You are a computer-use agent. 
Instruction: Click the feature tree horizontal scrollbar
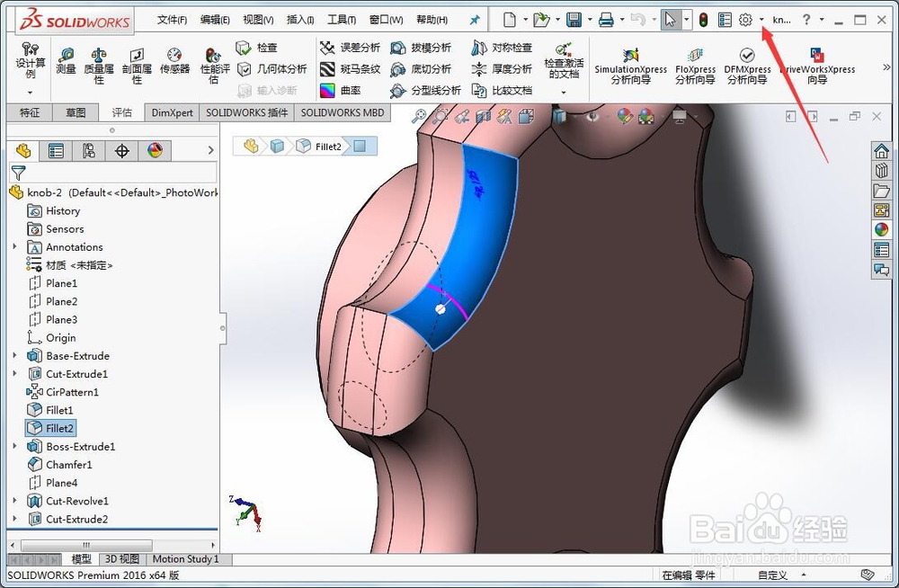(x=86, y=545)
